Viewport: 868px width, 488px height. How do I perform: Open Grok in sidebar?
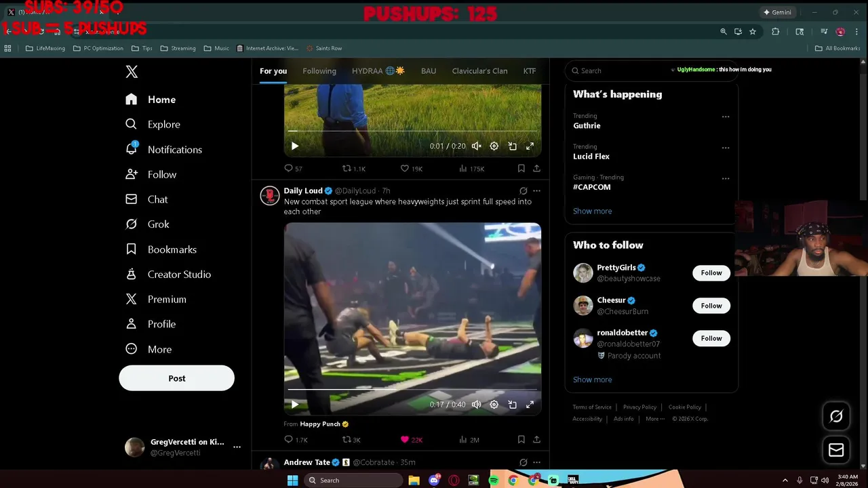(147, 224)
